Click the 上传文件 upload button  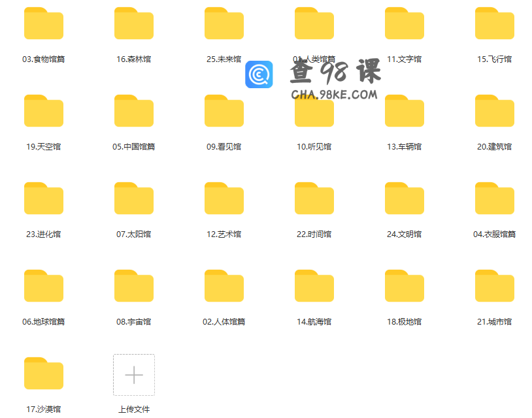coord(133,374)
